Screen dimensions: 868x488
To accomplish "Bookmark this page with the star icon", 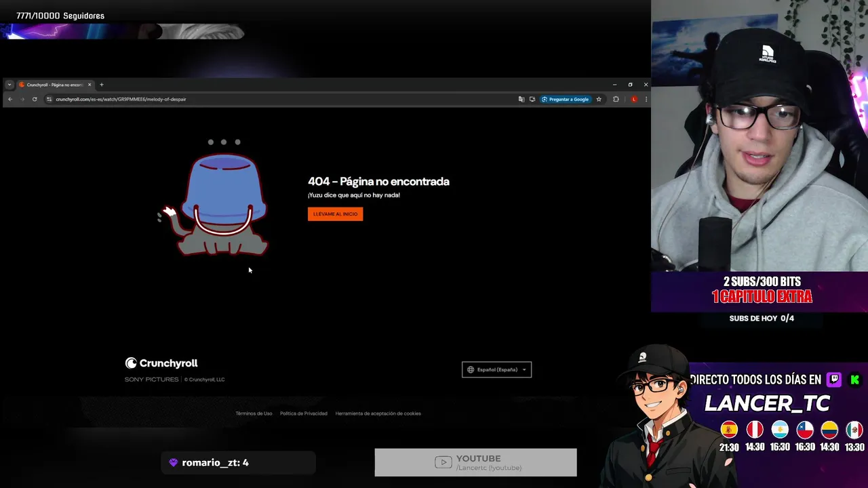I will pyautogui.click(x=599, y=99).
